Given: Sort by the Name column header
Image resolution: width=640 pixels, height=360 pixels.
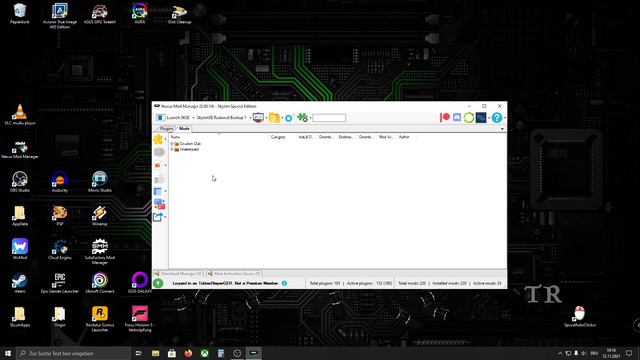Looking at the screenshot, I should click(x=175, y=137).
